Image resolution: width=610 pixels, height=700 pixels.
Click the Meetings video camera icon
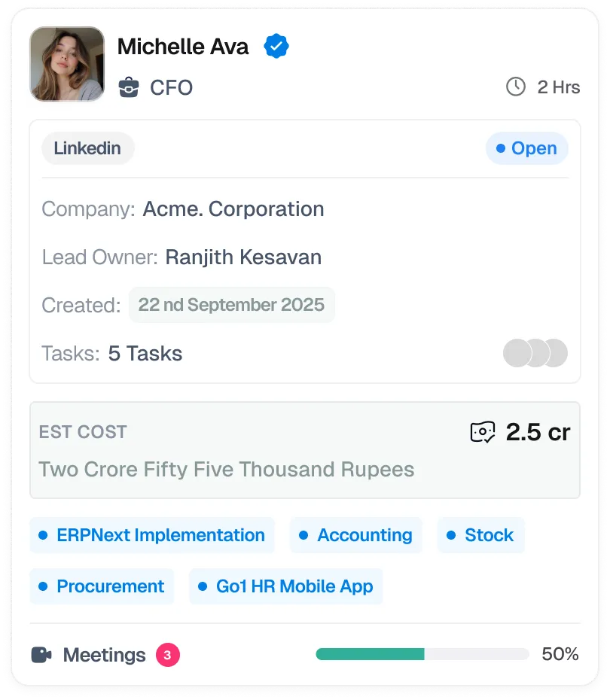point(41,655)
